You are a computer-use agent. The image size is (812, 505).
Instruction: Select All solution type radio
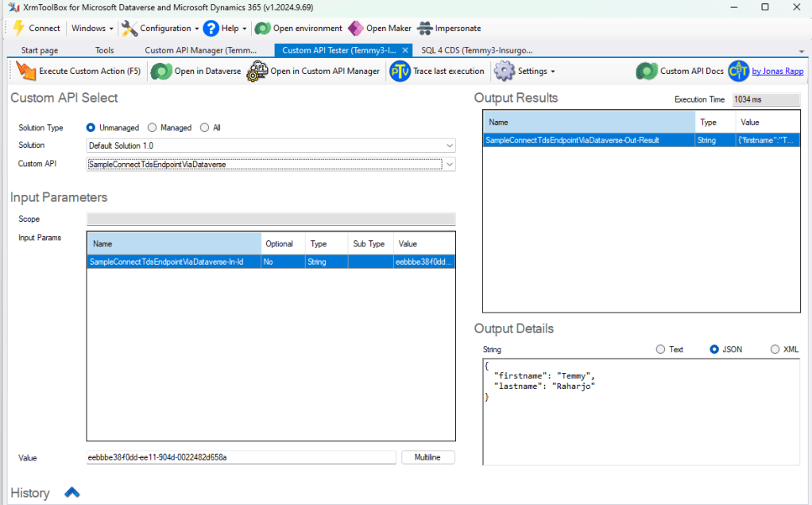click(204, 127)
